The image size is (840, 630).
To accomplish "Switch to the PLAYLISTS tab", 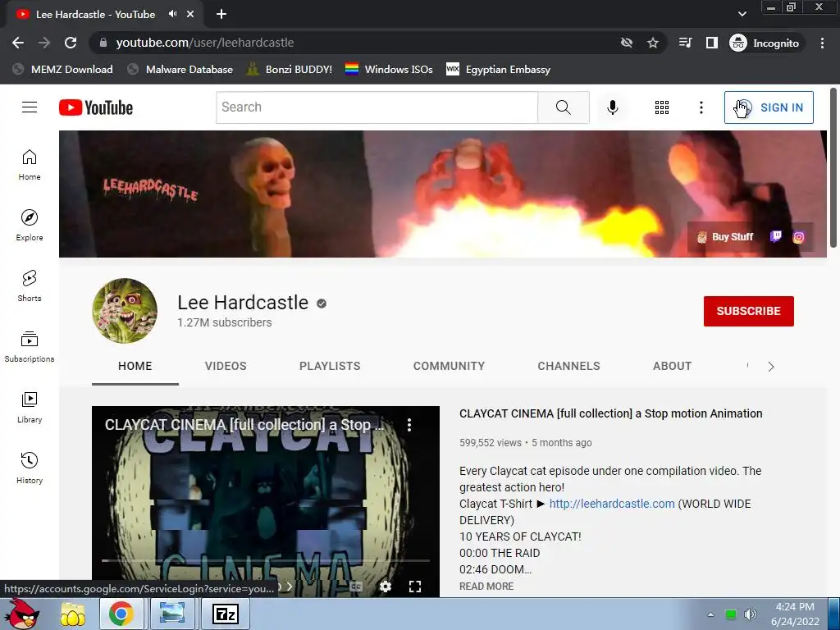I will click(330, 366).
